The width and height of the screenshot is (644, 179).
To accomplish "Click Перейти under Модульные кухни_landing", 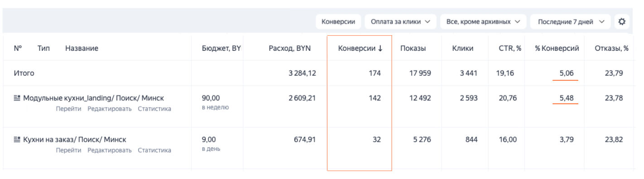I will pos(69,109).
